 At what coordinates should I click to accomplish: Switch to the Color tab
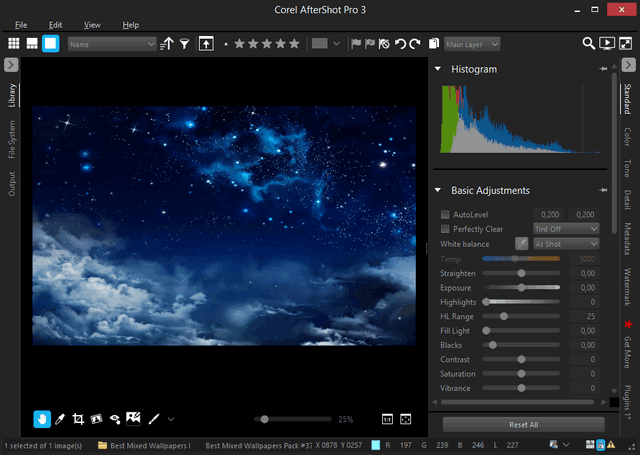(627, 135)
